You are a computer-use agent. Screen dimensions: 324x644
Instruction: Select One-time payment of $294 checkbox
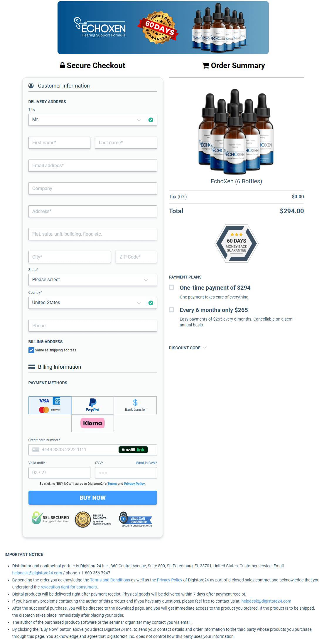pos(171,287)
